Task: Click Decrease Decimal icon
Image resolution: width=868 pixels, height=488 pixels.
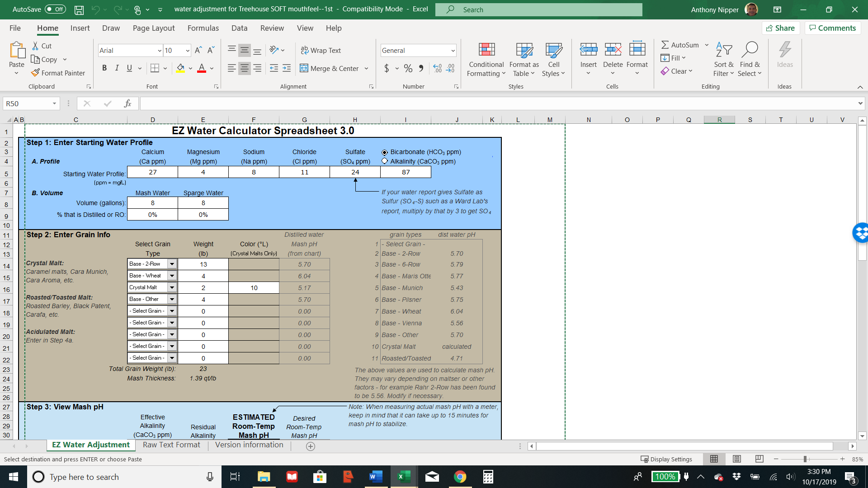Action: (450, 68)
